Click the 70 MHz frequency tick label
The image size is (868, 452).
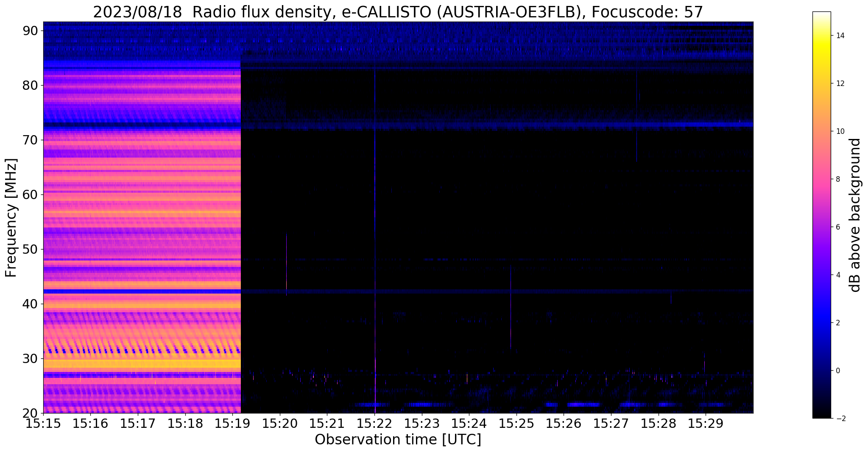tap(30, 140)
